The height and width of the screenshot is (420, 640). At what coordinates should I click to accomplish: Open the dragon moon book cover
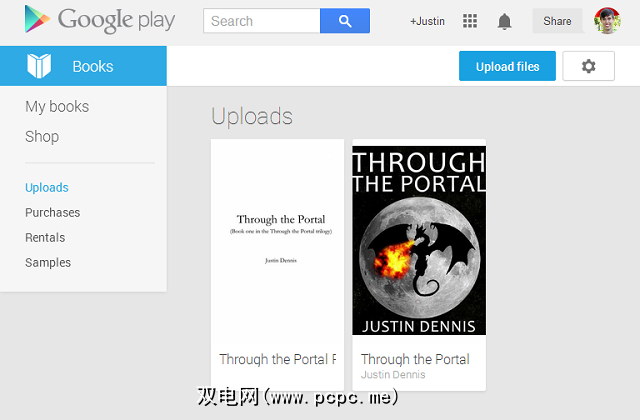pos(419,240)
